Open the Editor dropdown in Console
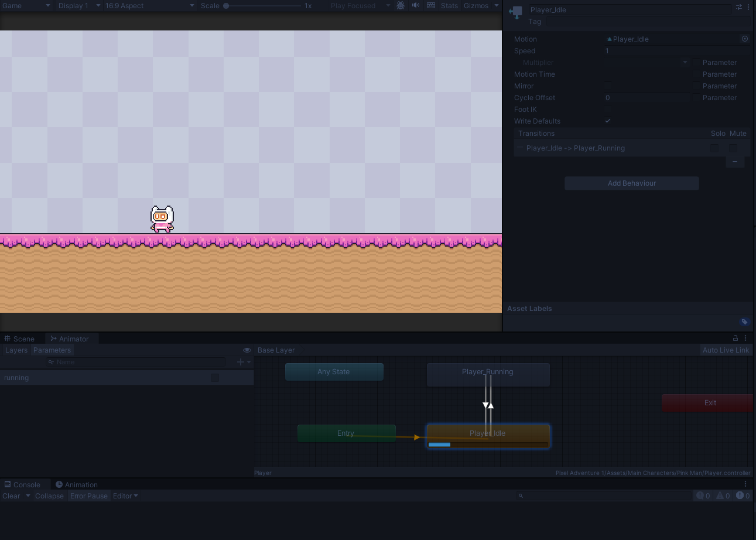756x540 pixels. [125, 495]
